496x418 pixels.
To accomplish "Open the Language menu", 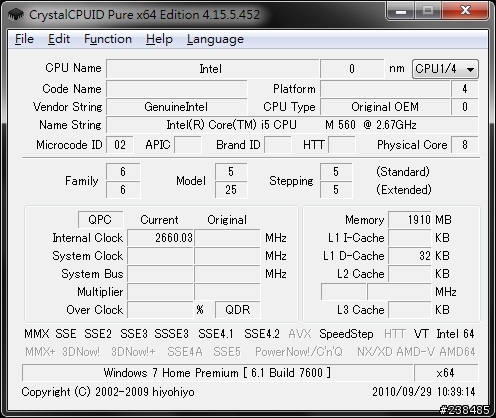I will click(x=215, y=39).
